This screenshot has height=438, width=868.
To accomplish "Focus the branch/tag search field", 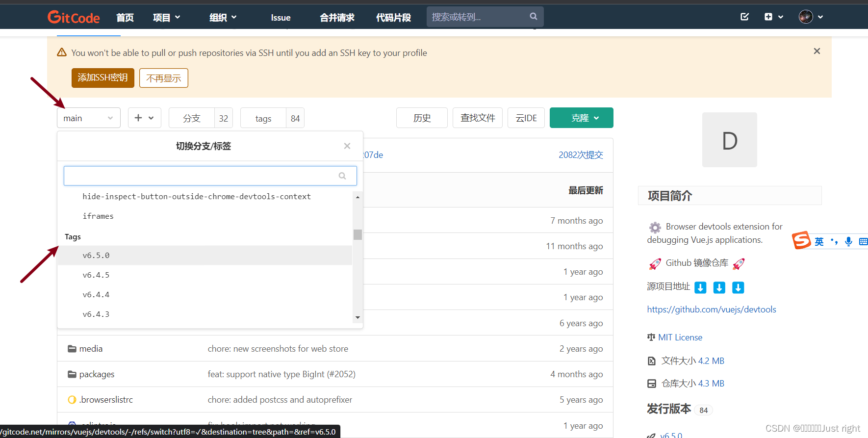I will [x=210, y=176].
